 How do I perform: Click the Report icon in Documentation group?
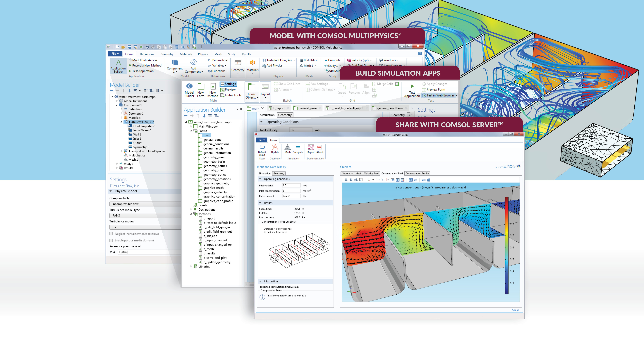(311, 147)
